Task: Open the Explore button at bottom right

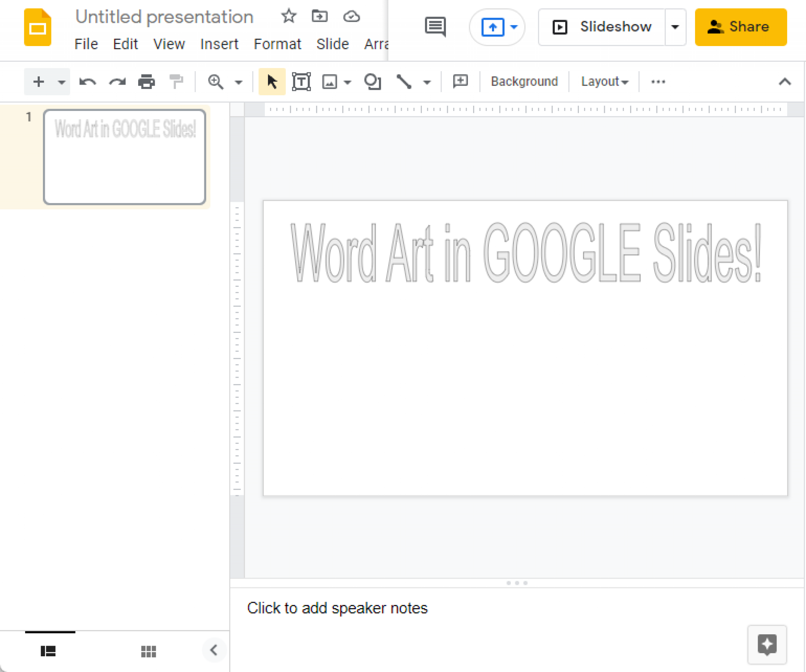Action: point(767,644)
